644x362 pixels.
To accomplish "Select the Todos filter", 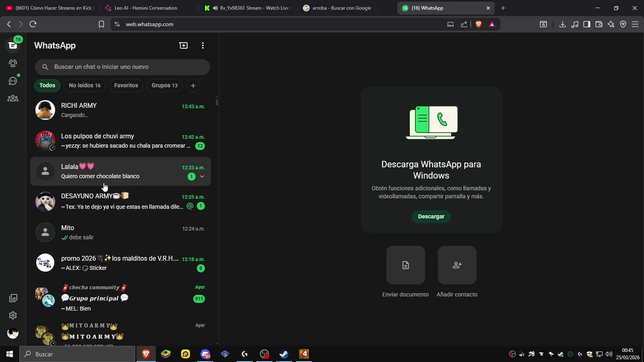I will (47, 85).
